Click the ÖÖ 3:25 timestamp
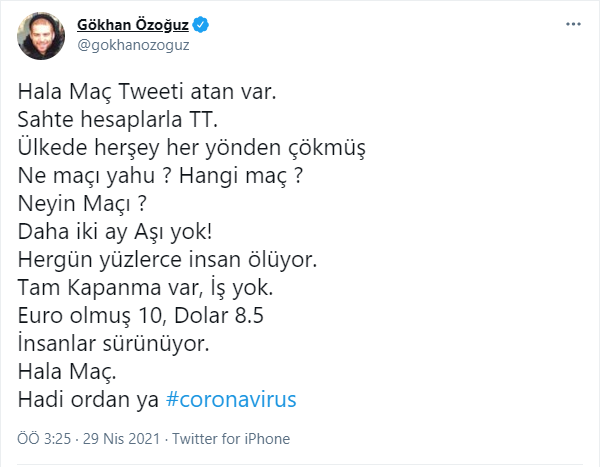Image resolution: width=601 pixels, height=467 pixels. coord(44,439)
